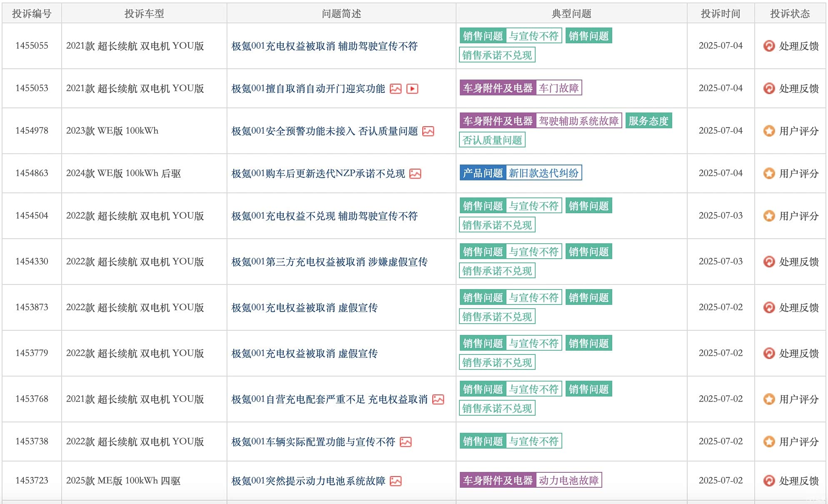Open complaint 极氪001充电权益不兑现 辅助驾驶宣传不符
The image size is (828, 504).
point(324,216)
